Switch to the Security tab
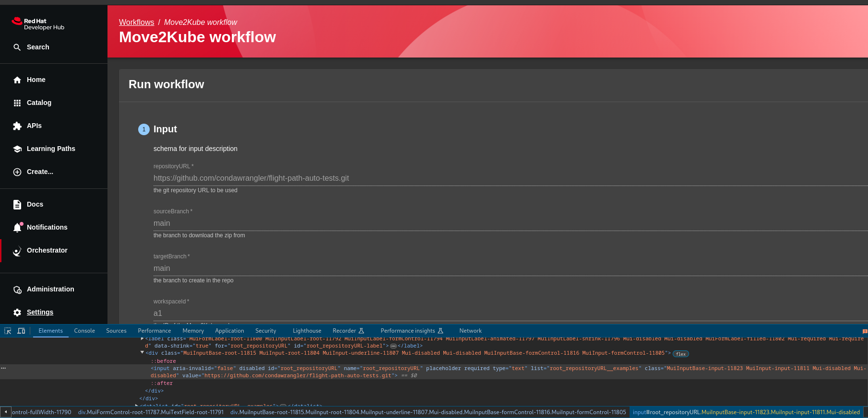The width and height of the screenshot is (868, 418). (266, 331)
